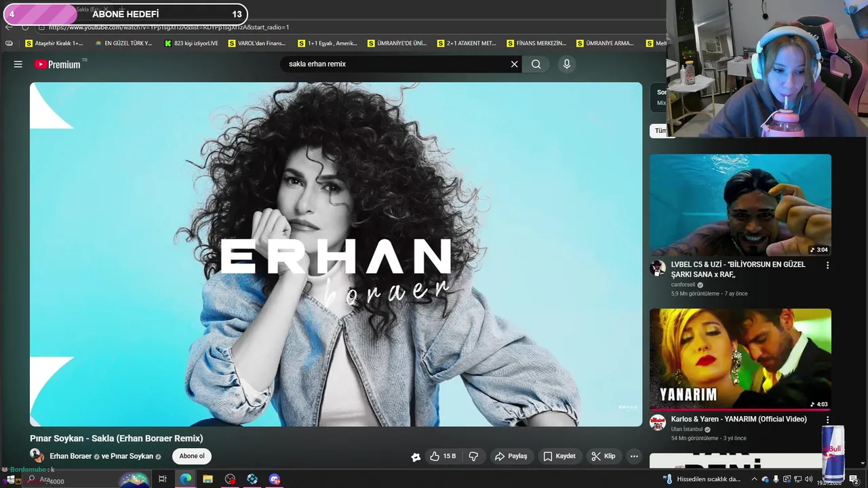Open the OneDrive cloud tray icon
The height and width of the screenshot is (488, 868).
click(x=766, y=479)
